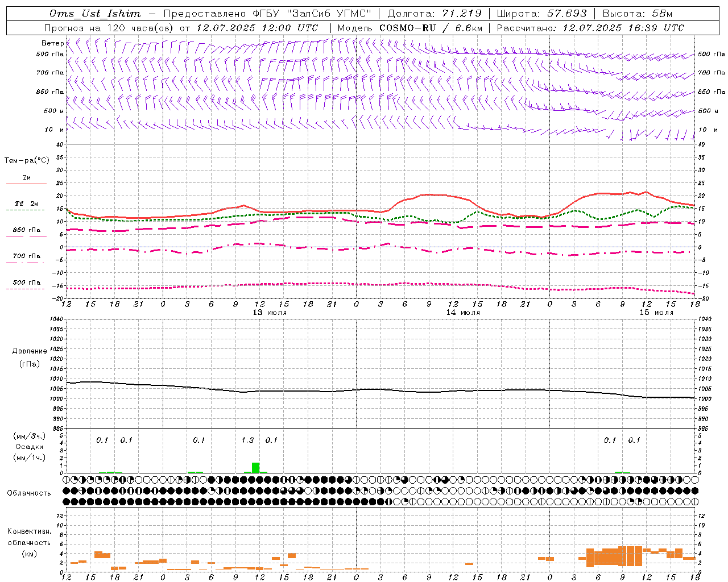Click the Давление pressure panel label
This screenshot has height=582, width=728.
29,351
